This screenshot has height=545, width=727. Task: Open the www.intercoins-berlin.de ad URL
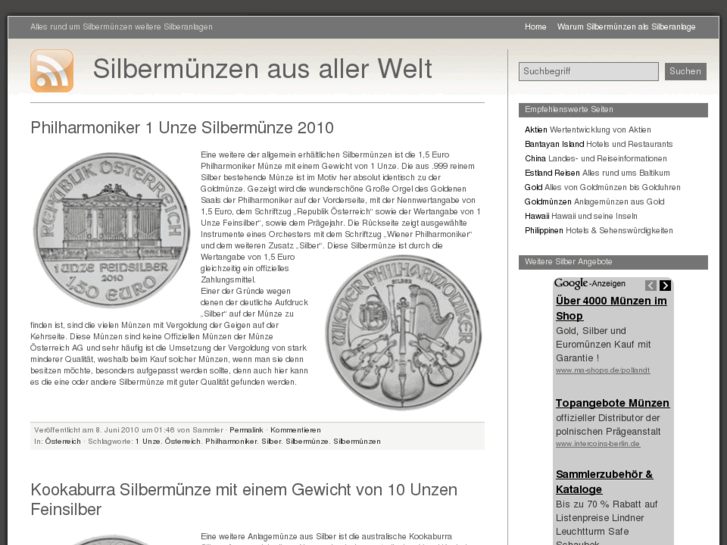coord(598,444)
